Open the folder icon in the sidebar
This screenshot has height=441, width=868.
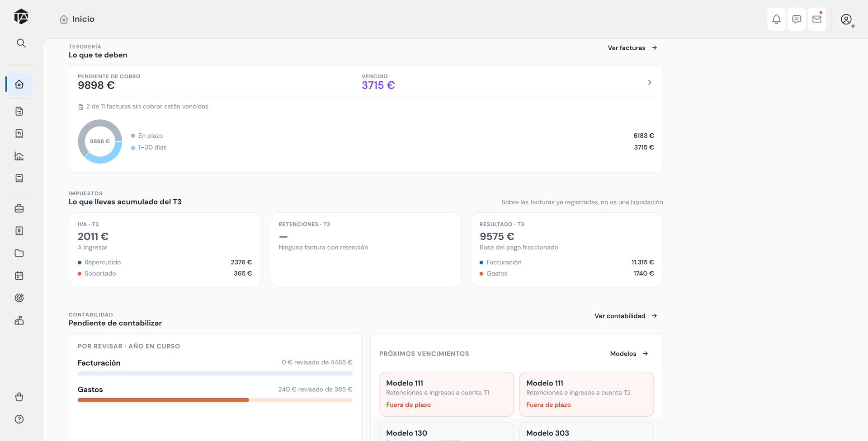(19, 253)
